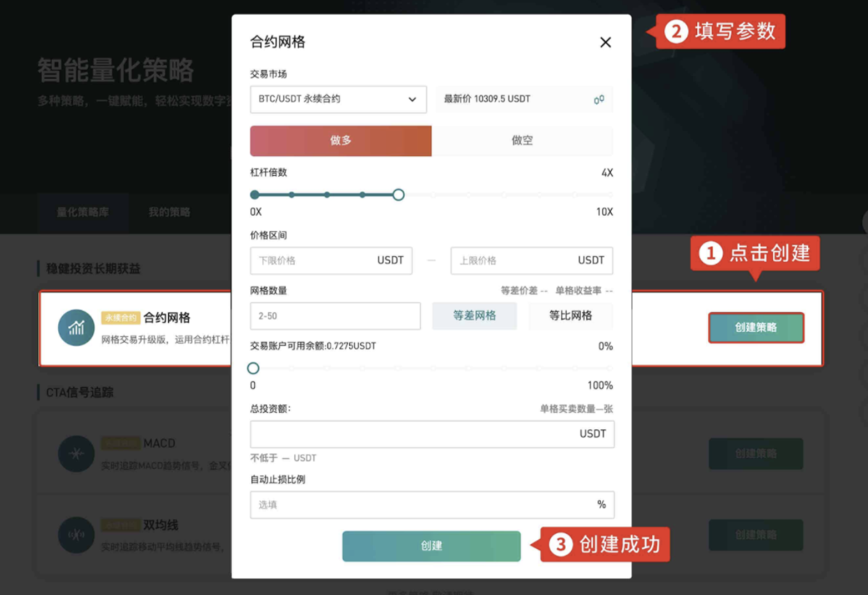The height and width of the screenshot is (595, 868).
Task: Select the 做空 short direction
Action: [522, 141]
